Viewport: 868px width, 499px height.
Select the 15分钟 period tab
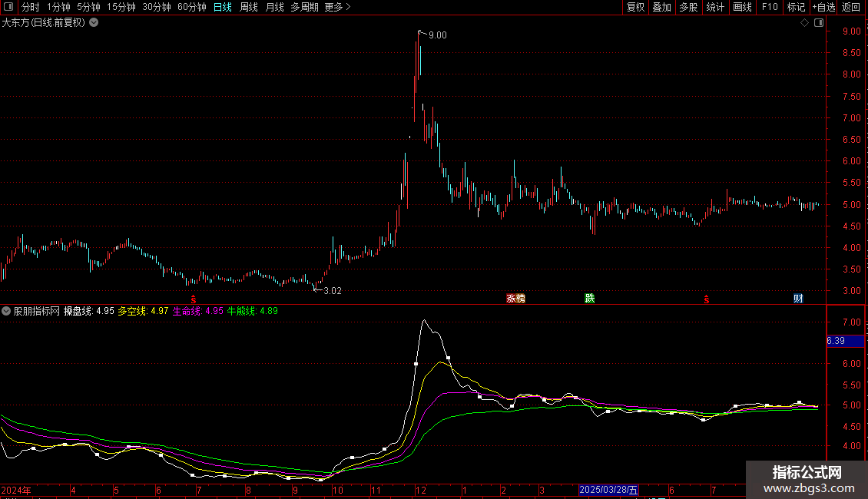click(121, 7)
